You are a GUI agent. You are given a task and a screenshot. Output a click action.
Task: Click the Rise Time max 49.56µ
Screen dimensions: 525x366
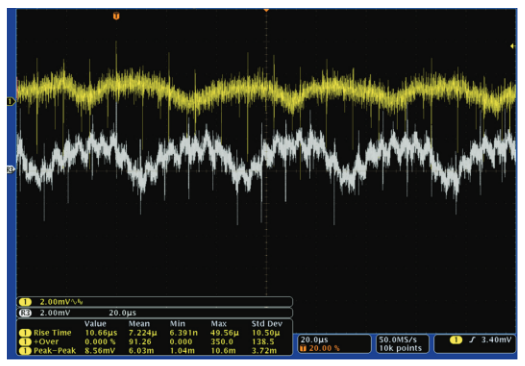(224, 333)
